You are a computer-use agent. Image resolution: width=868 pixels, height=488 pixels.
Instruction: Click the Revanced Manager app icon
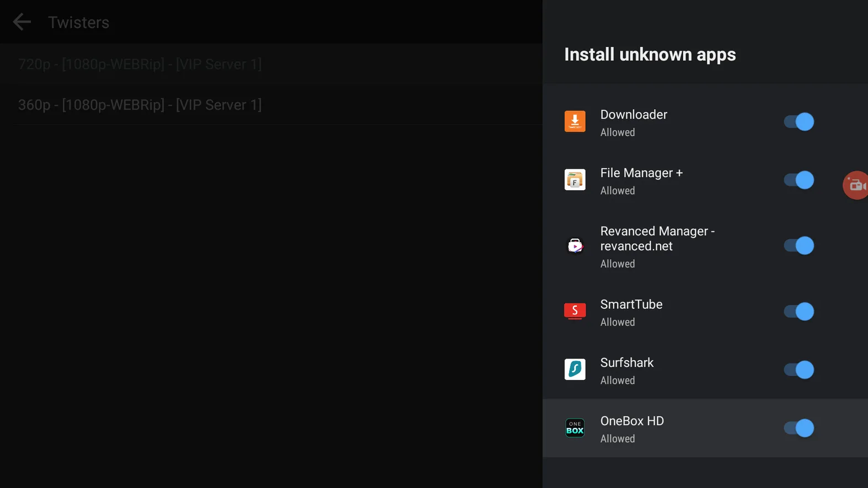pyautogui.click(x=575, y=245)
